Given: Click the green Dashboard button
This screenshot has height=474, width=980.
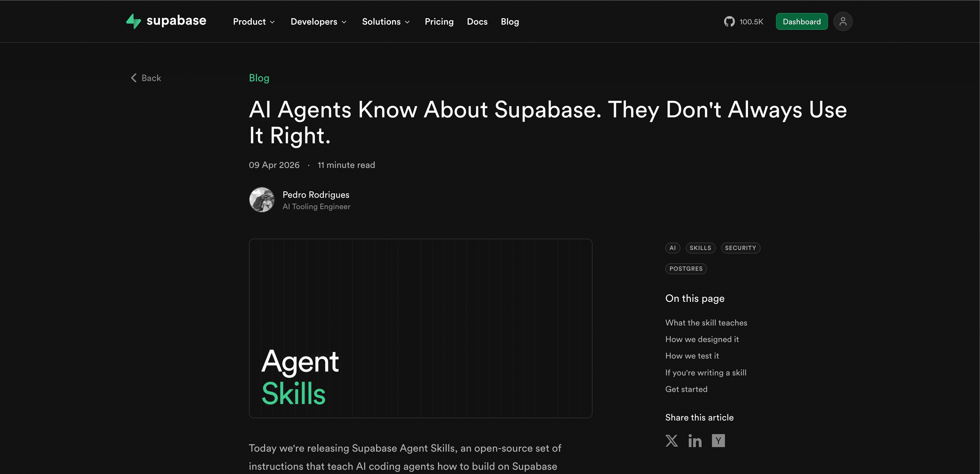Looking at the screenshot, I should [x=802, y=22].
